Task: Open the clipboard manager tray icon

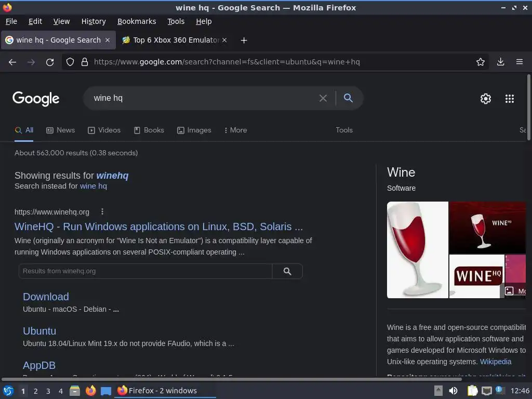Action: tap(472, 391)
